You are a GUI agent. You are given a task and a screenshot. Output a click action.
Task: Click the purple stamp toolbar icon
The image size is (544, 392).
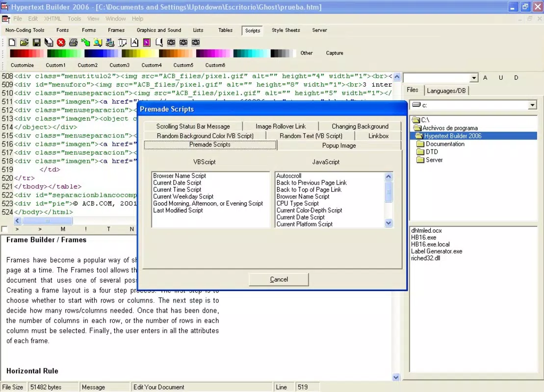(x=147, y=42)
